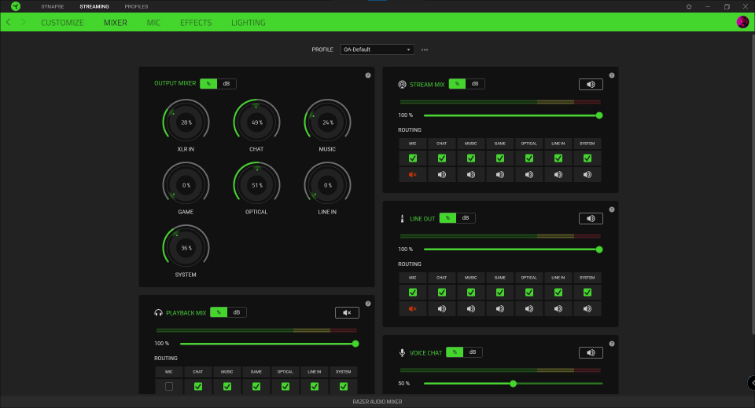The width and height of the screenshot is (755, 408).
Task: Uncheck MUSIC routing in Line Out
Action: (x=471, y=292)
